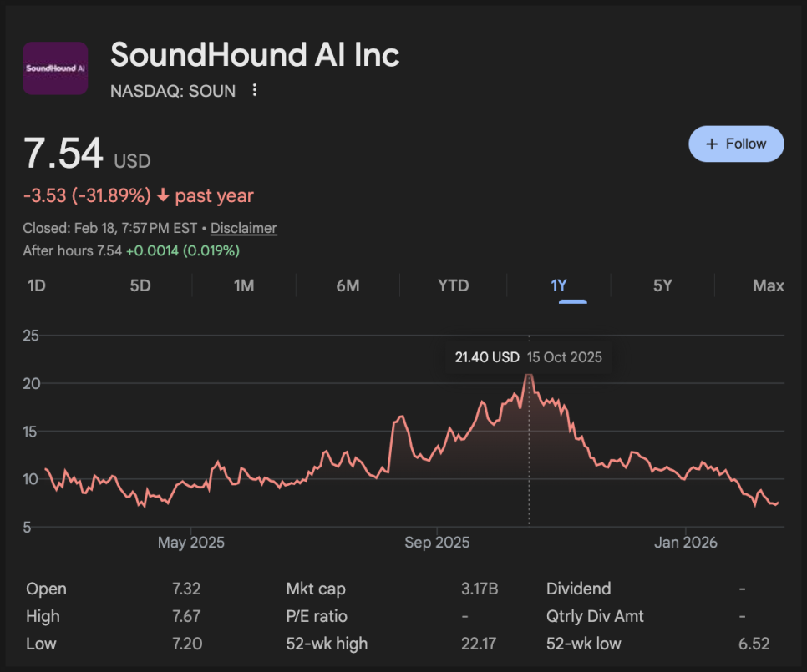Switch to the 1D chart range

(x=36, y=285)
